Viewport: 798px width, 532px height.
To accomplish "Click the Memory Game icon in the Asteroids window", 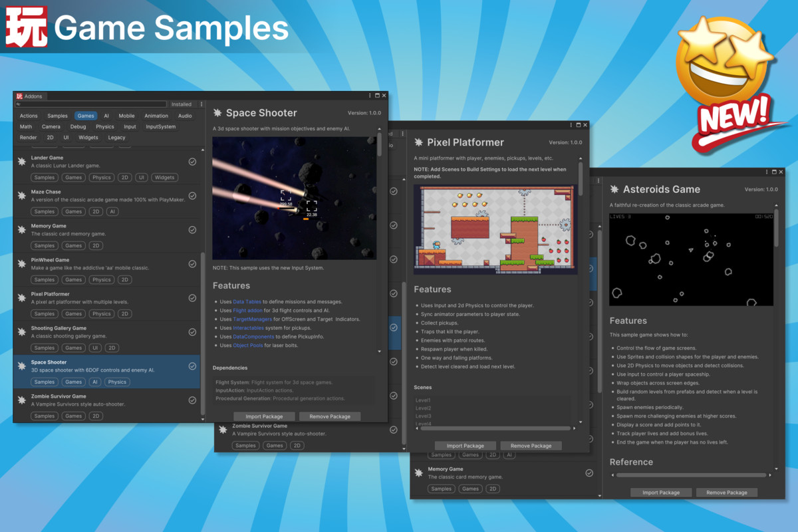I will (x=418, y=473).
